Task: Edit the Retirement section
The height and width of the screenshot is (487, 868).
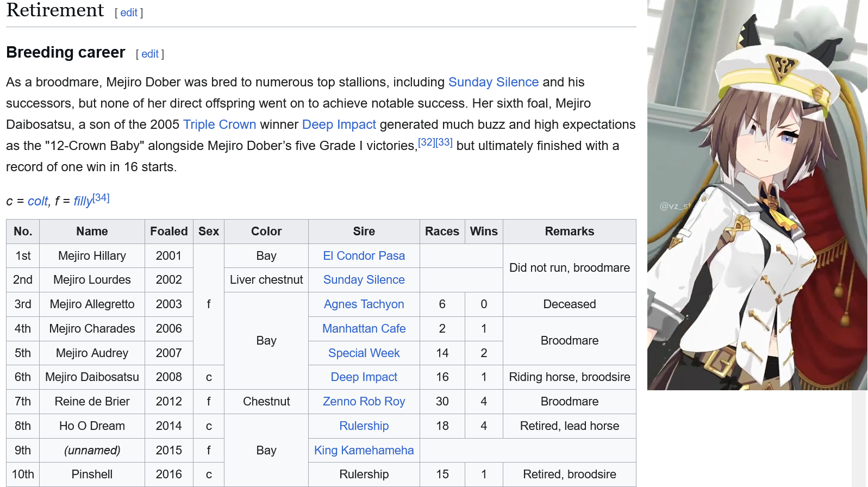Action: (129, 13)
